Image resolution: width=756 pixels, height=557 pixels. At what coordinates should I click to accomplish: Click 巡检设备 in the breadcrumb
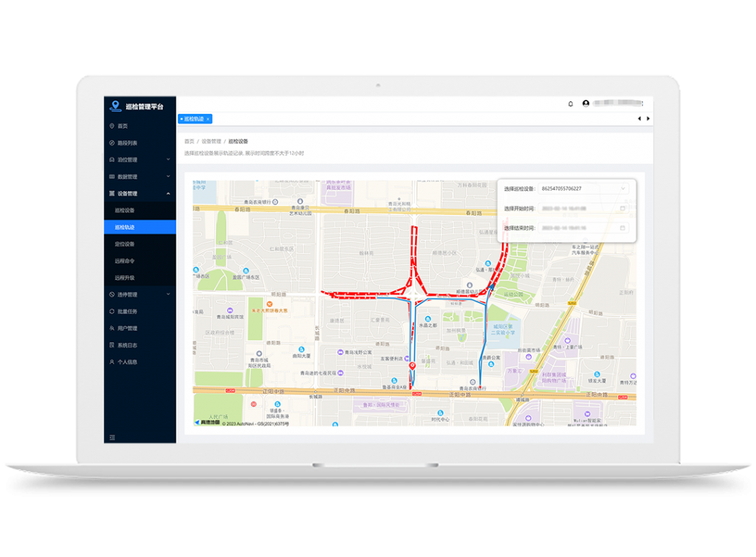238,141
